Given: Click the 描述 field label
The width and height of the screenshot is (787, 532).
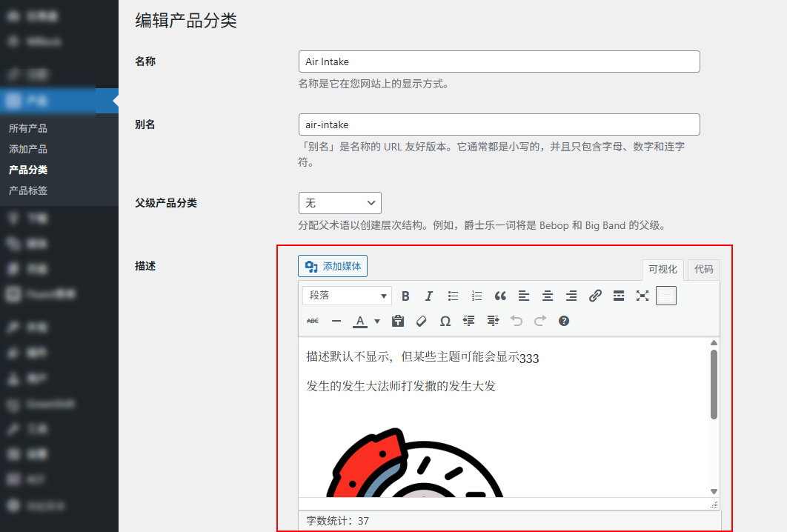Looking at the screenshot, I should tap(145, 266).
